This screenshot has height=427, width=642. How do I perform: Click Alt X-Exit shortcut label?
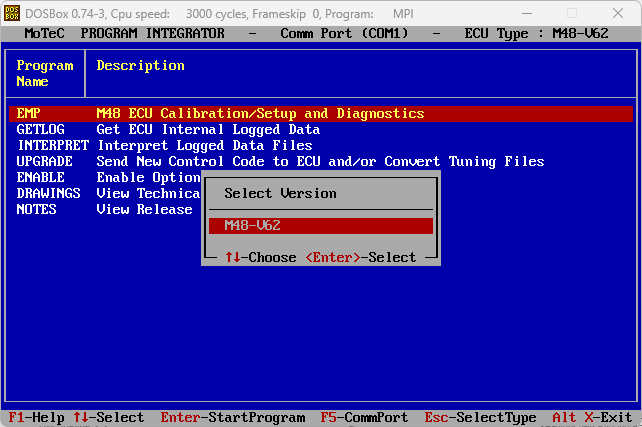tap(592, 417)
